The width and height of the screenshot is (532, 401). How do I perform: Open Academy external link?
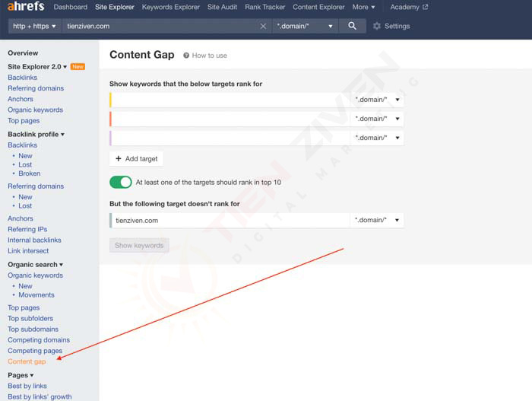(409, 7)
